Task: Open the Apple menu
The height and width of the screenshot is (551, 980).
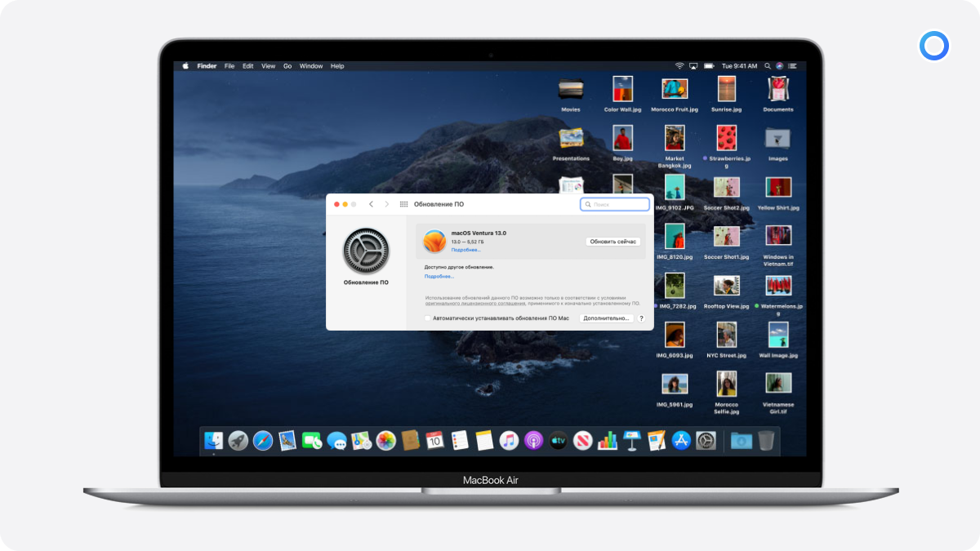Action: [185, 66]
